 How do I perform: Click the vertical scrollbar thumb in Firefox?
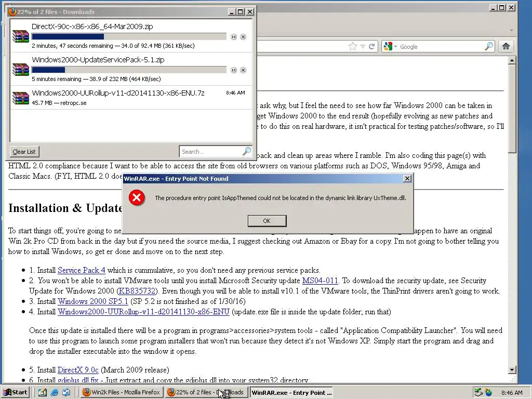coord(512,109)
